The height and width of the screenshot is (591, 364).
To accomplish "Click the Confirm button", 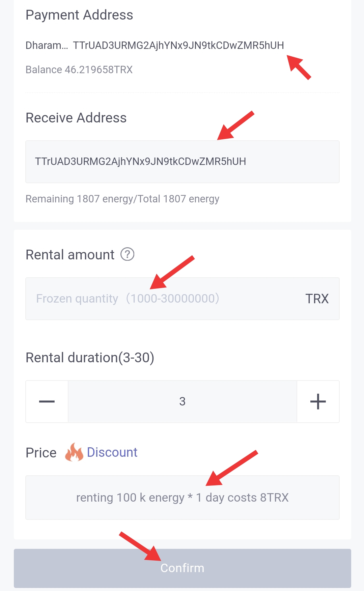I will [x=182, y=568].
